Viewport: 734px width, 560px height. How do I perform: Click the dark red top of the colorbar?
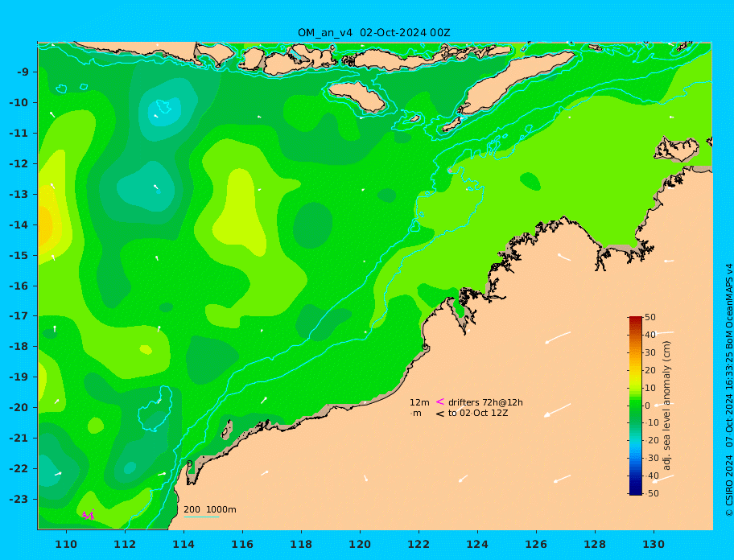pyautogui.click(x=635, y=319)
